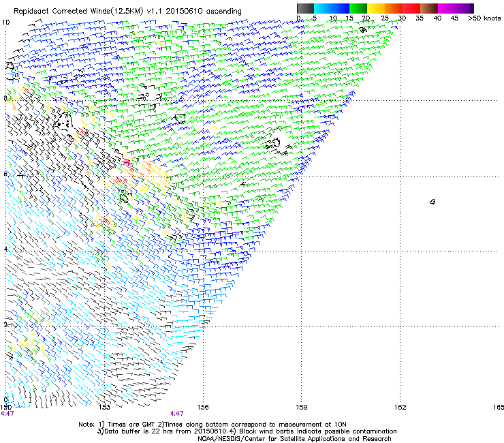Viewport: 504px width, 443px height.
Task: Click the "45" legend scale label
Action: tap(454, 18)
